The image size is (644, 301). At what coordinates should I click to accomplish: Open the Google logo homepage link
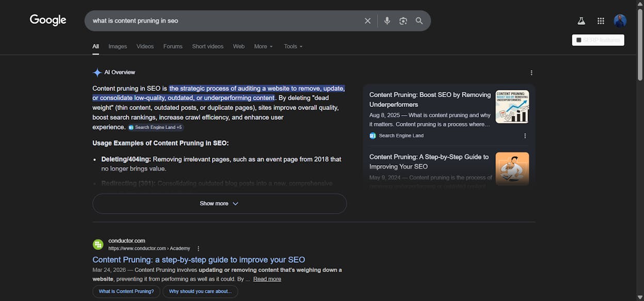pos(48,20)
